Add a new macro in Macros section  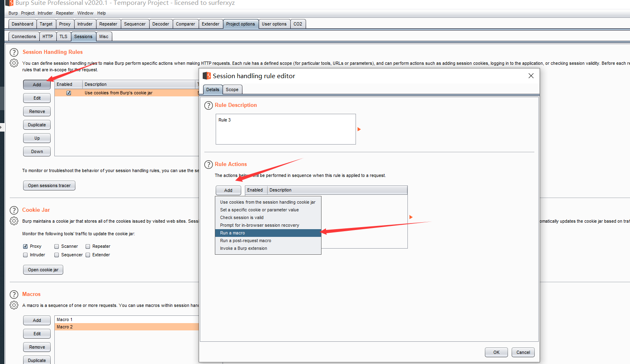[x=37, y=320]
